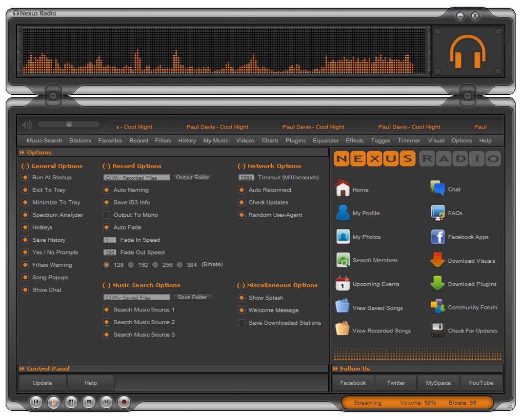523x420 pixels.
Task: Open the Home icon in Nexus panel
Action: coord(343,188)
